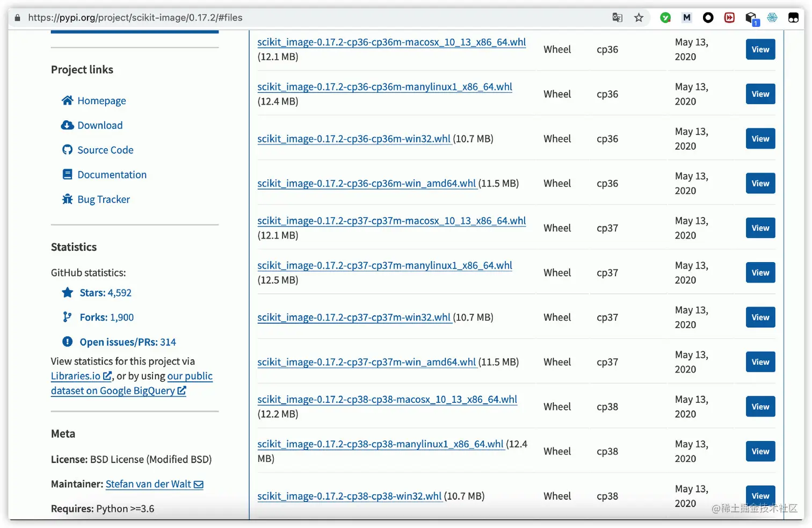Click View for cp36m-macosx wheel row

pyautogui.click(x=760, y=49)
